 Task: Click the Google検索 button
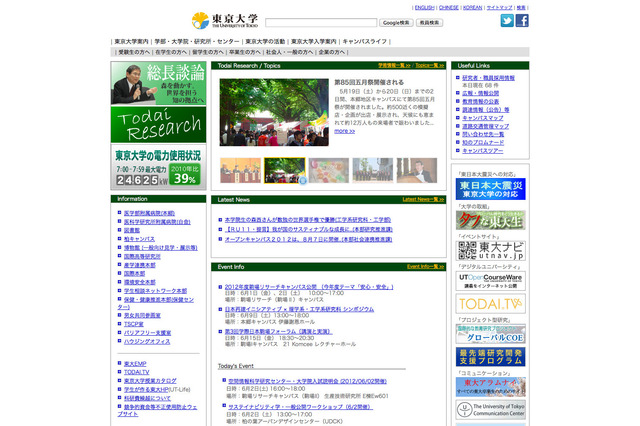tap(396, 23)
